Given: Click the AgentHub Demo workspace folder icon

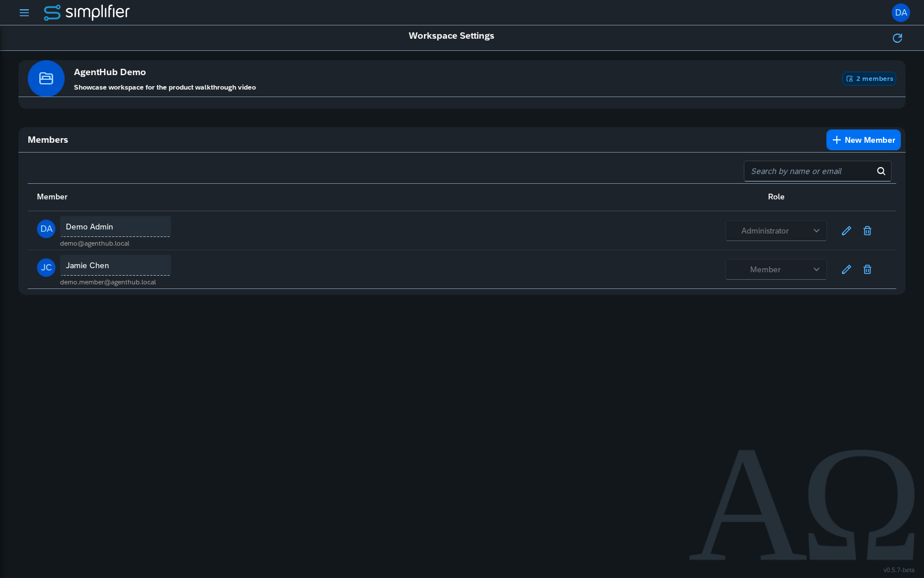Looking at the screenshot, I should click(46, 79).
